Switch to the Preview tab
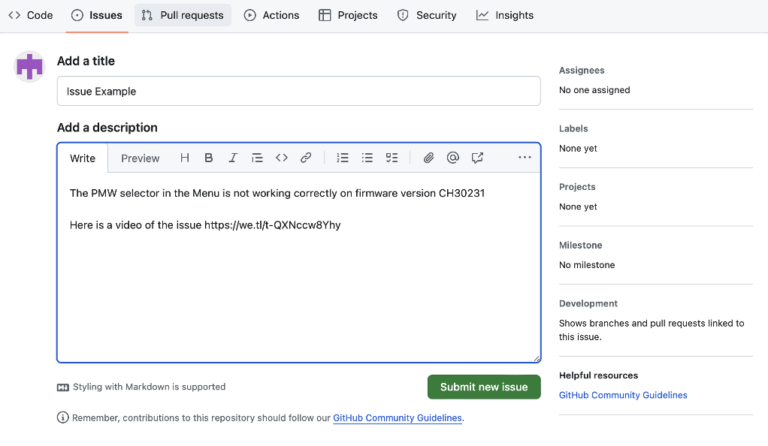768x446 pixels. tap(140, 158)
